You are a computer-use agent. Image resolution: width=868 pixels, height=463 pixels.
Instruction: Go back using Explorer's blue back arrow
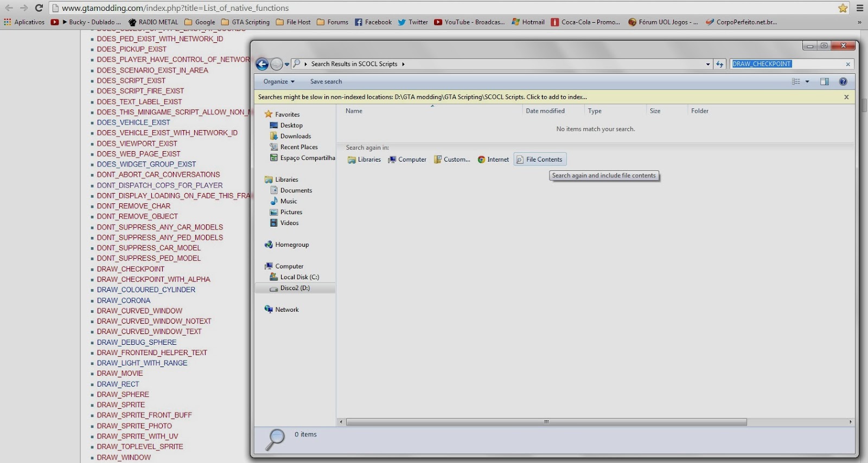[x=262, y=64]
